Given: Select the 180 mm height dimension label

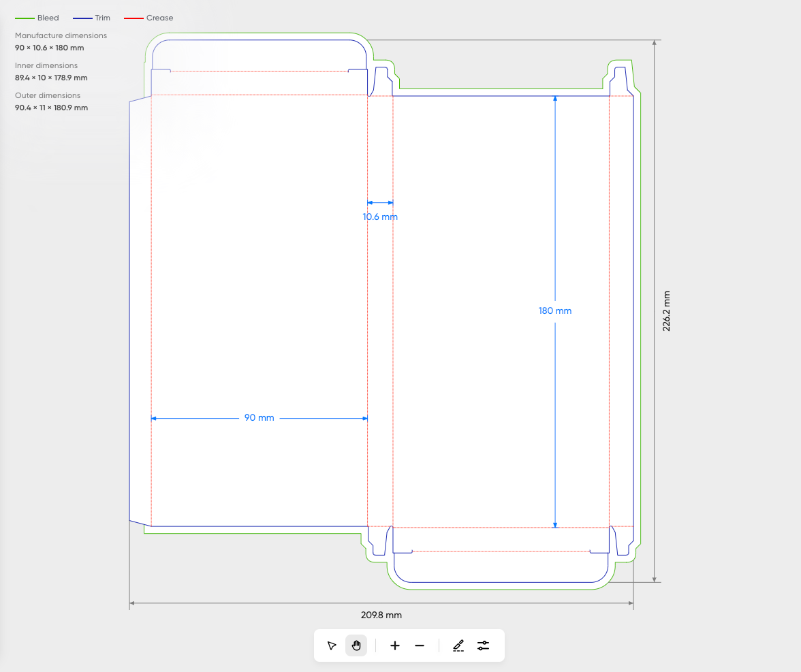Looking at the screenshot, I should point(554,311).
